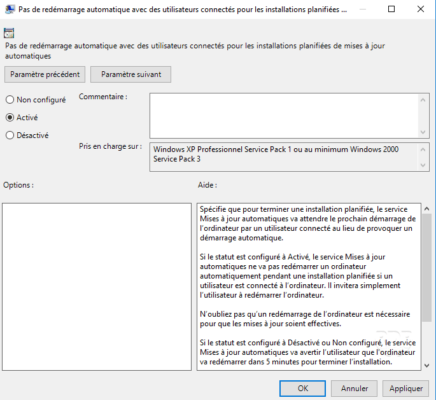
Task: Click the policy setting icon below the title bar
Action: pyautogui.click(x=9, y=33)
